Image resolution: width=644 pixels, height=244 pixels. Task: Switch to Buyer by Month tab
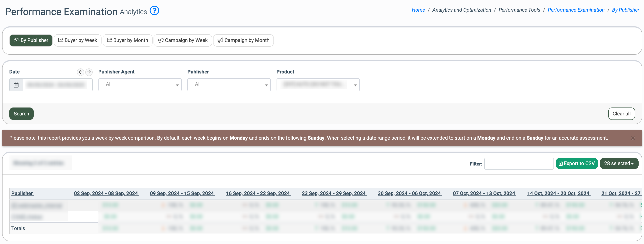127,40
